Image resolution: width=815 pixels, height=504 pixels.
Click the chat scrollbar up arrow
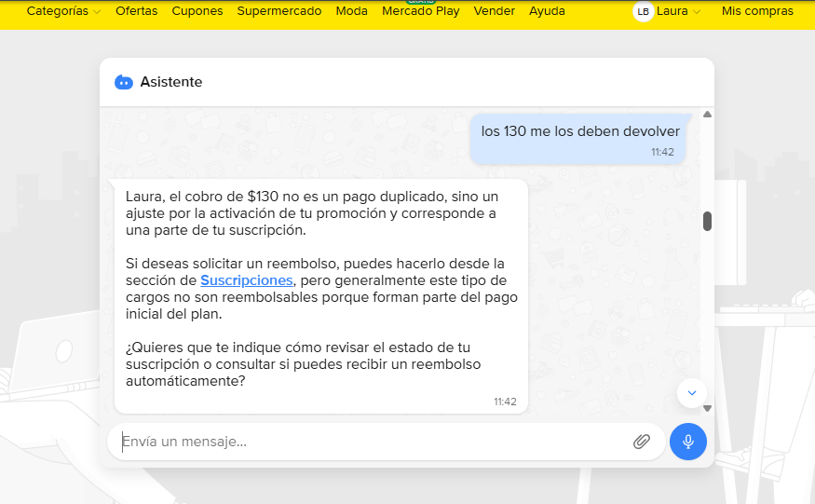click(x=707, y=115)
